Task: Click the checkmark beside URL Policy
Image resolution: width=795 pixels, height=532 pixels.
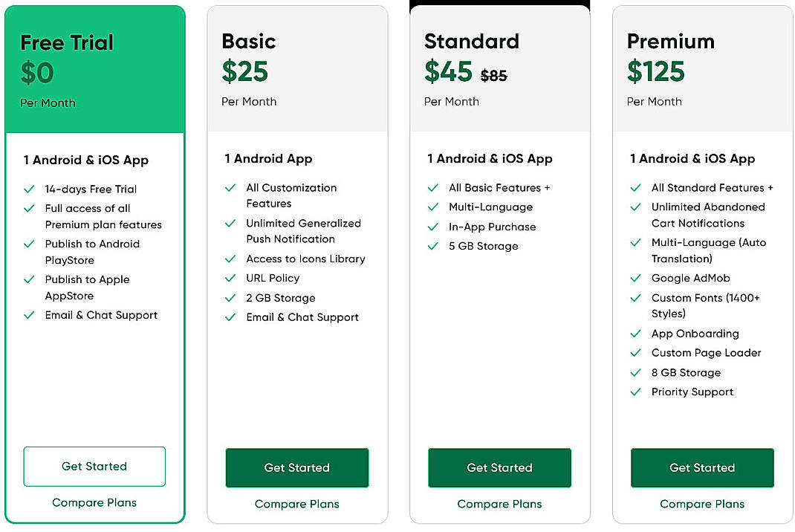Action: [x=231, y=279]
